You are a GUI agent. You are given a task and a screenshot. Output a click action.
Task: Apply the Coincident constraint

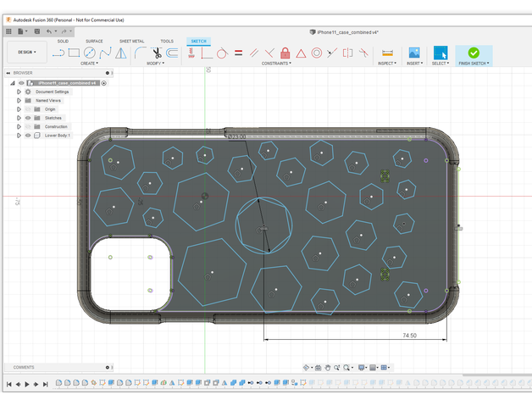coord(207,53)
